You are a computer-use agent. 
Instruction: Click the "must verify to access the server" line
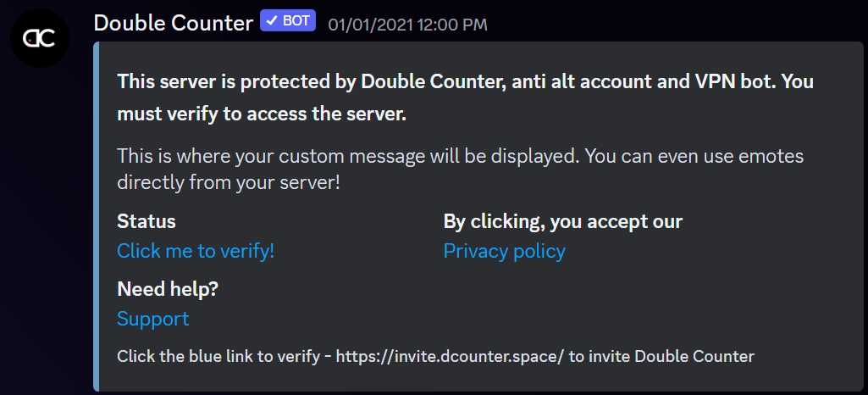[262, 114]
